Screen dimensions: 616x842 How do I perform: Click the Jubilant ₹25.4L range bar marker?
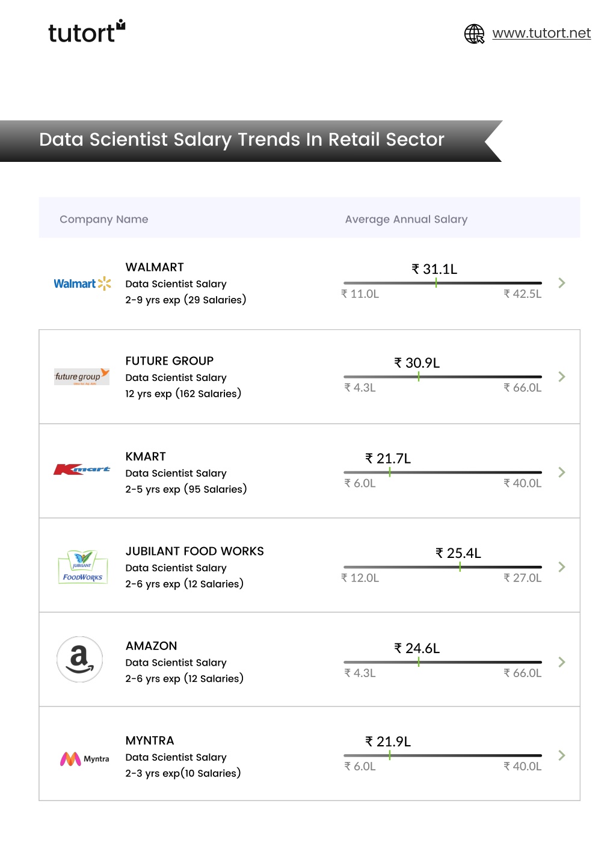460,567
